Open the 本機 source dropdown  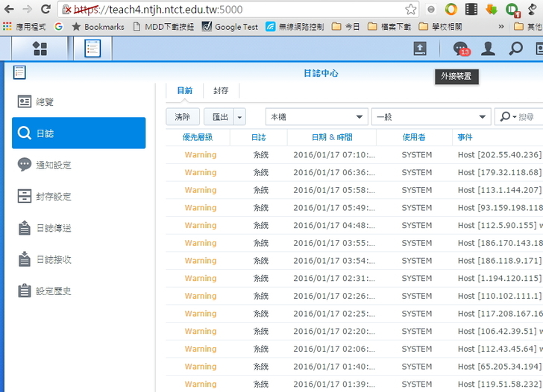click(316, 117)
